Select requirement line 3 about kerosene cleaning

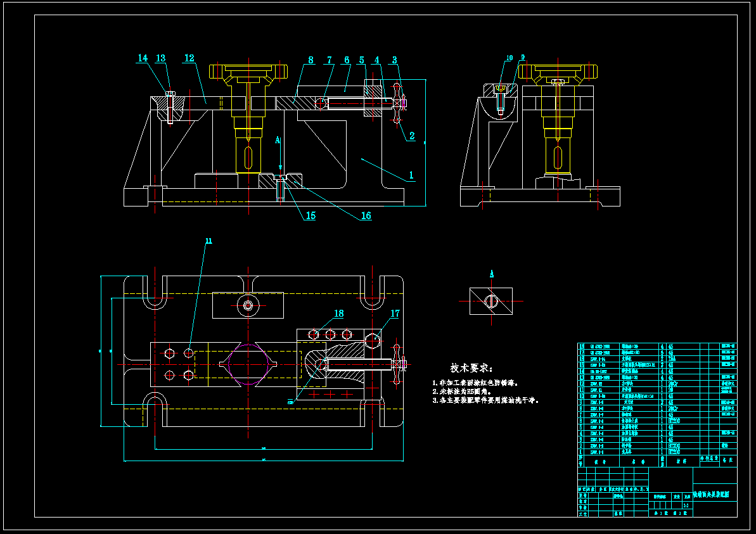coord(485,400)
